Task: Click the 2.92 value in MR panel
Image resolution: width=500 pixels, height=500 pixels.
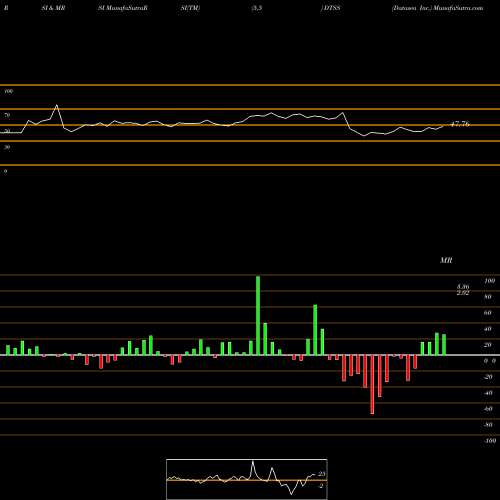Action: [463, 293]
